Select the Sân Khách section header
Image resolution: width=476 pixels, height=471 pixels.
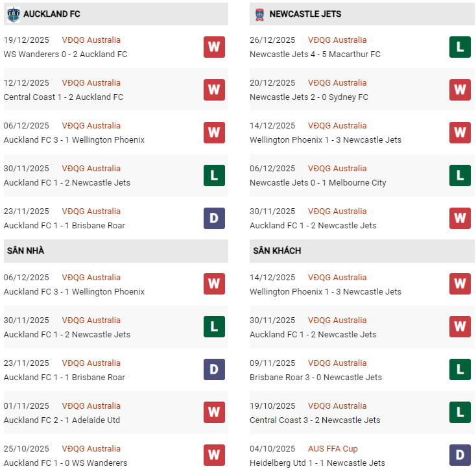click(277, 251)
